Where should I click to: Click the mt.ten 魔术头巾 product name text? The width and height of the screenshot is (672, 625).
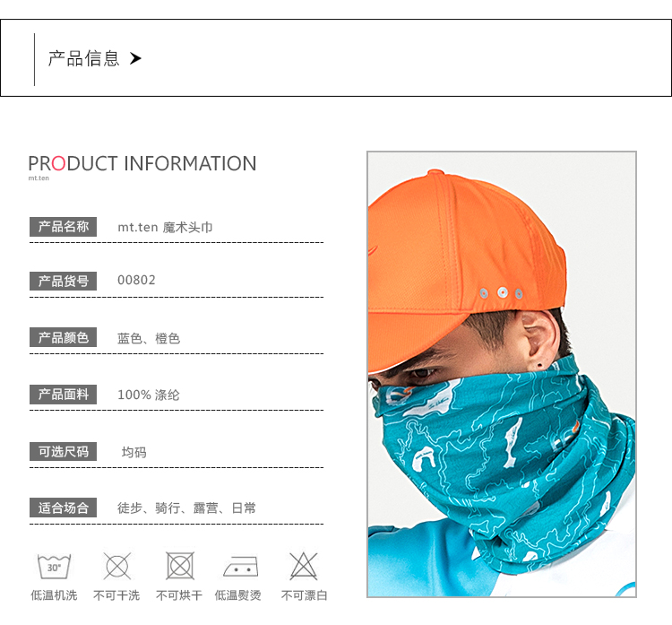tap(165, 227)
